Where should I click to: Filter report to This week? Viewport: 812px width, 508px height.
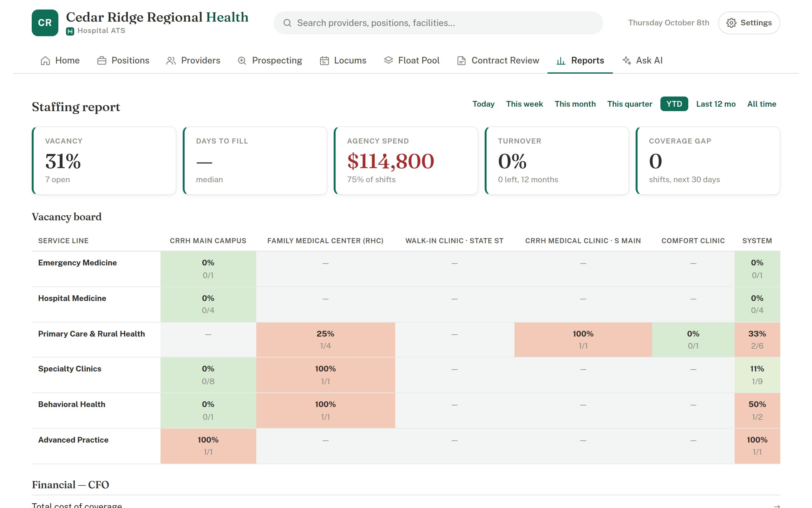pos(524,104)
